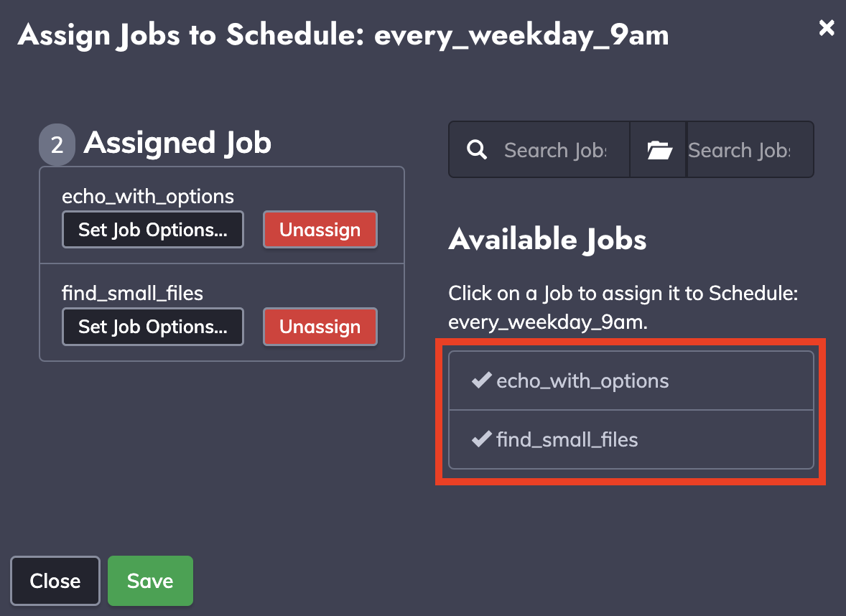
Task: Open Set Job Options for find_small_files
Action: point(153,327)
